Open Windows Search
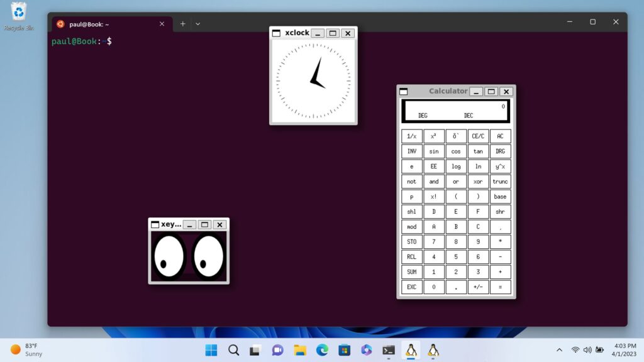644x362 pixels. tap(233, 350)
